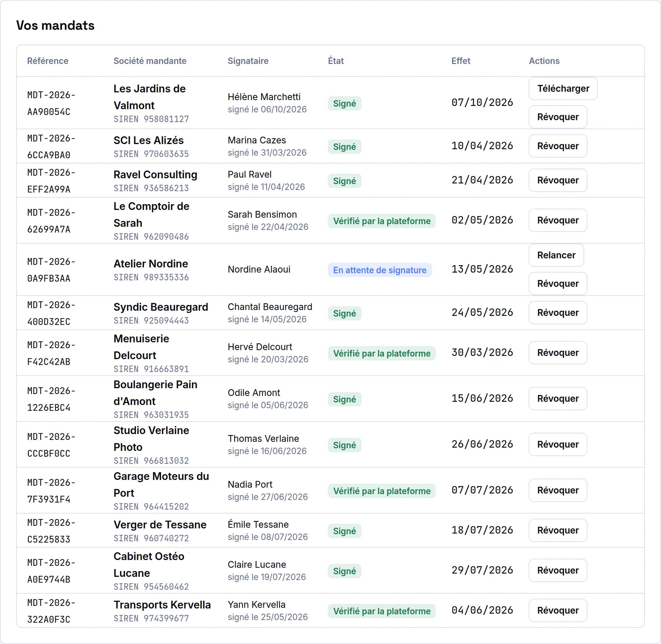Select reference MDT-2026-0A9FB3AA
The image size is (661, 644).
(x=51, y=270)
